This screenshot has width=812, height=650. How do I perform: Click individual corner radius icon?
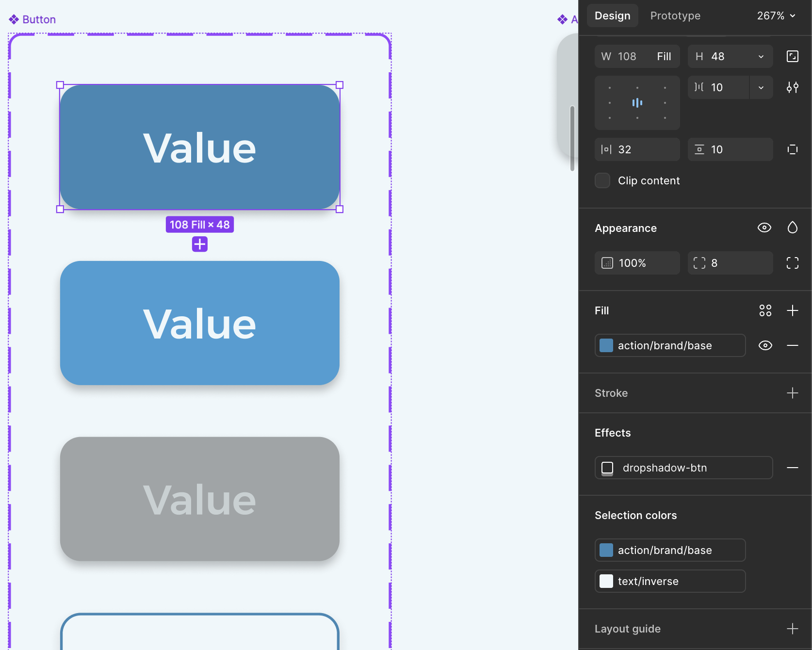[x=792, y=263]
